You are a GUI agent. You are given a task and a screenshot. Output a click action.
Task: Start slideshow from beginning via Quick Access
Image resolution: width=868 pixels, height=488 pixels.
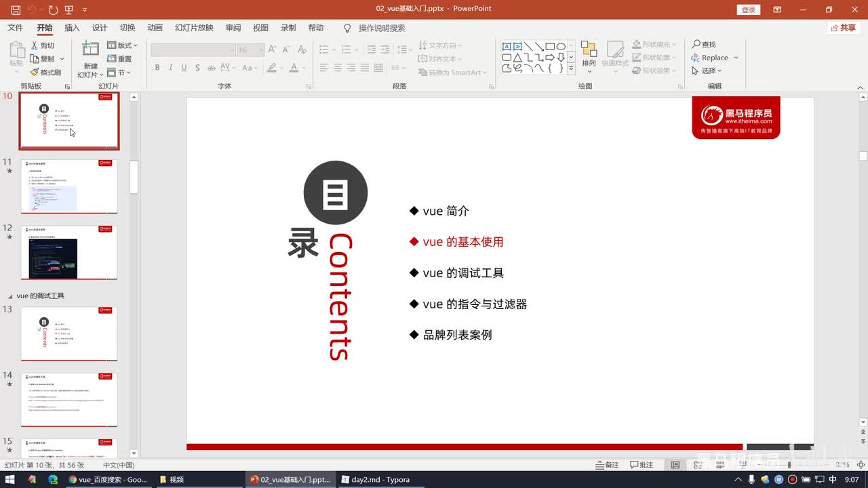pos(69,10)
